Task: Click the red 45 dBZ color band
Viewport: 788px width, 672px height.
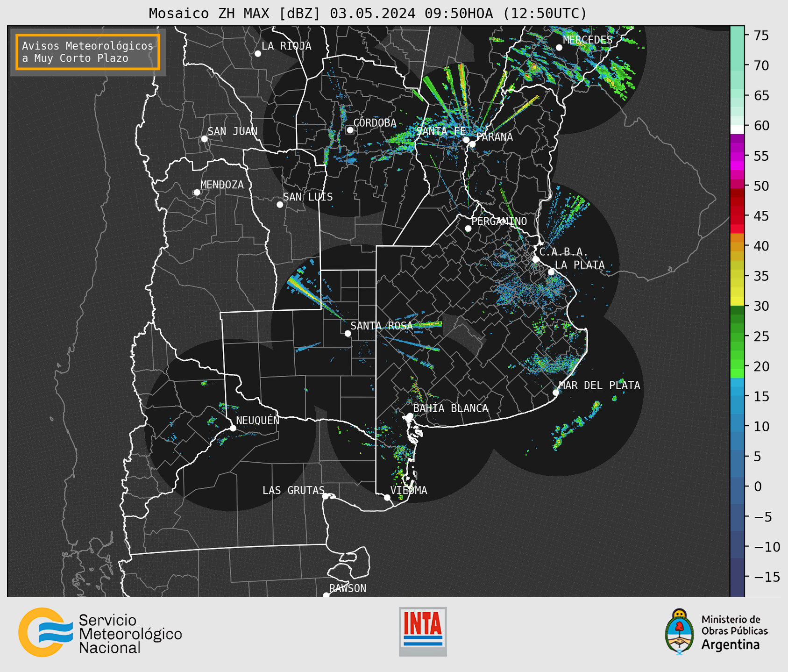Action: point(737,216)
